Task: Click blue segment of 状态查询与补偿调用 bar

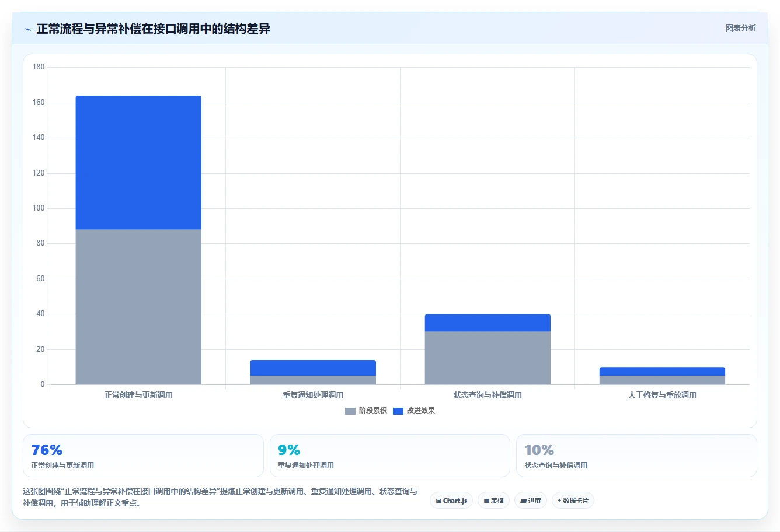Action: pyautogui.click(x=487, y=323)
